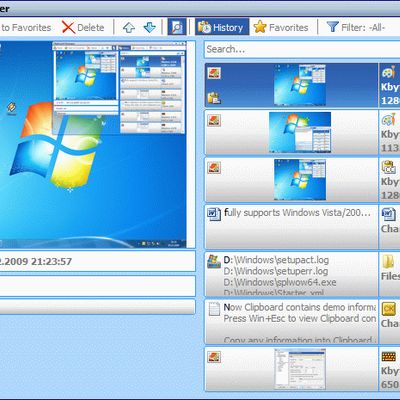Click the History clock icon

click(x=204, y=27)
